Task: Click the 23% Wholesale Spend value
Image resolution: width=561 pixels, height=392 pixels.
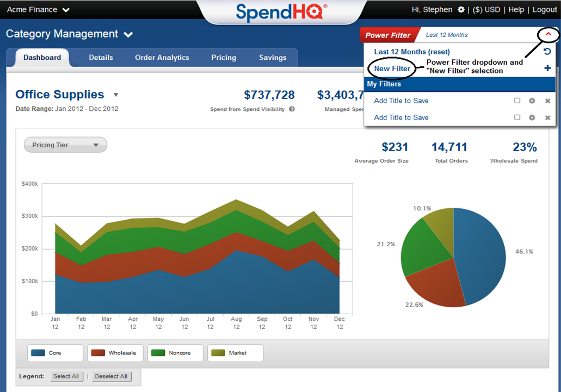Action: point(525,147)
